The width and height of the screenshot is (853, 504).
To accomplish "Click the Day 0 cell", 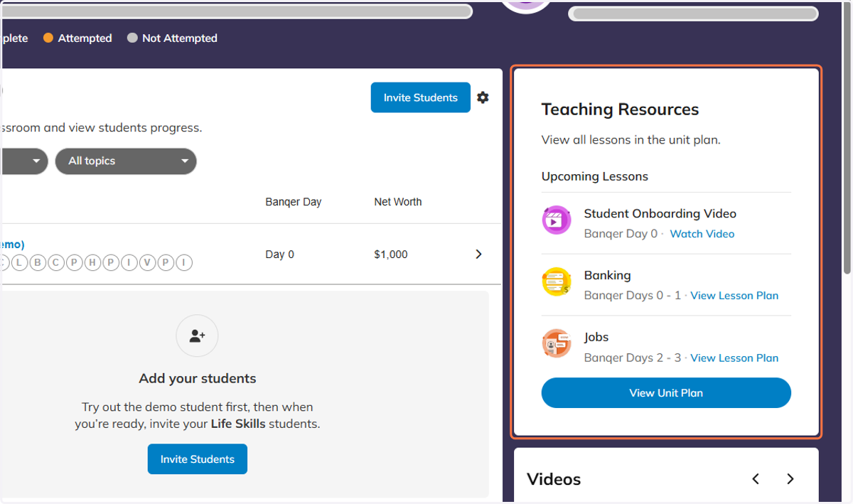I will (x=280, y=254).
